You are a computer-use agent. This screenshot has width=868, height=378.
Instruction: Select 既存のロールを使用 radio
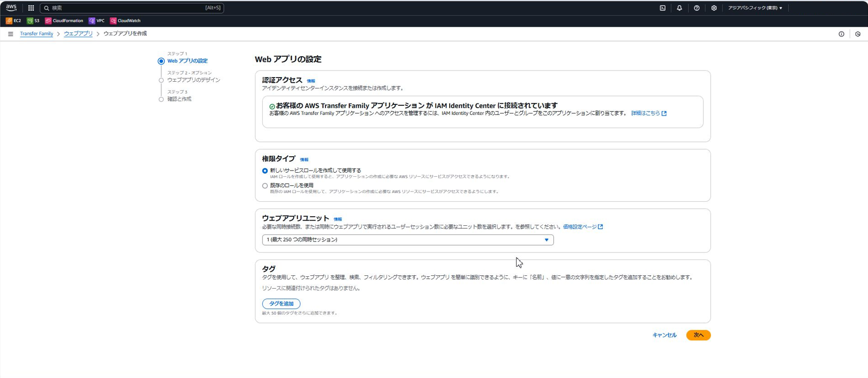tap(265, 186)
